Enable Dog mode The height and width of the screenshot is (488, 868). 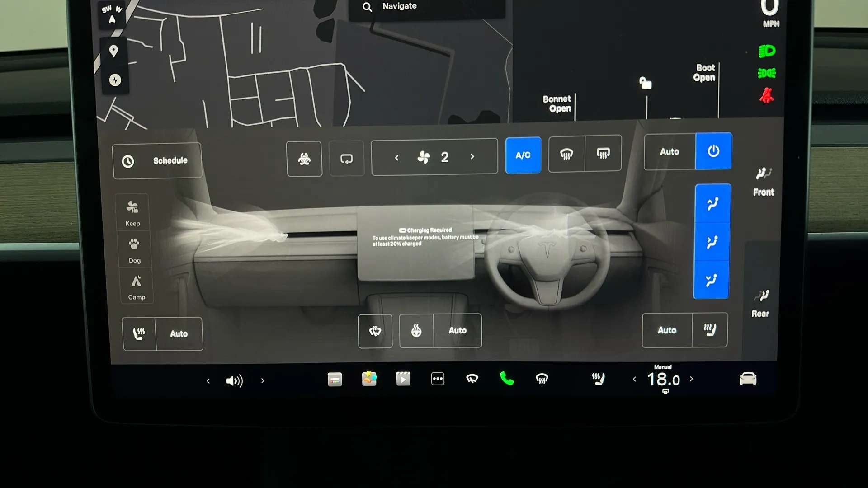(134, 250)
